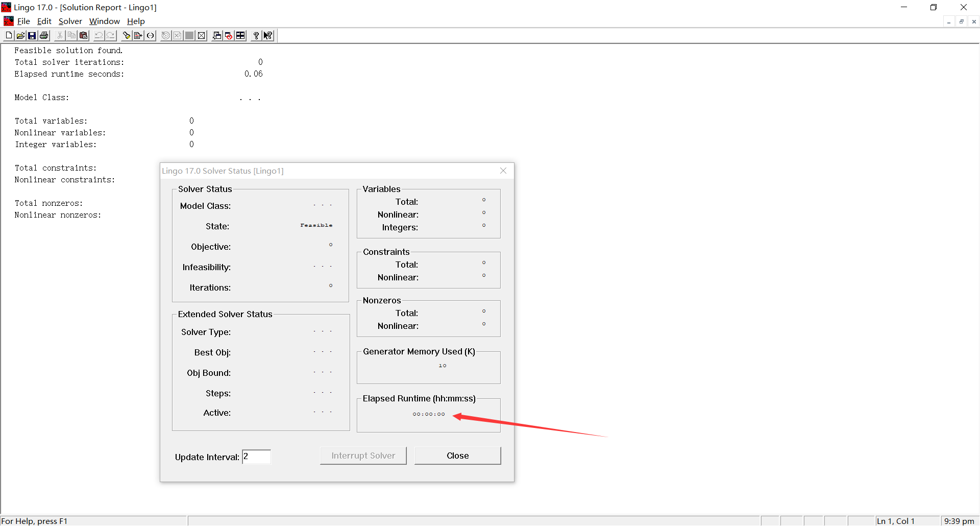Click the Undo arrow icon

[99, 35]
